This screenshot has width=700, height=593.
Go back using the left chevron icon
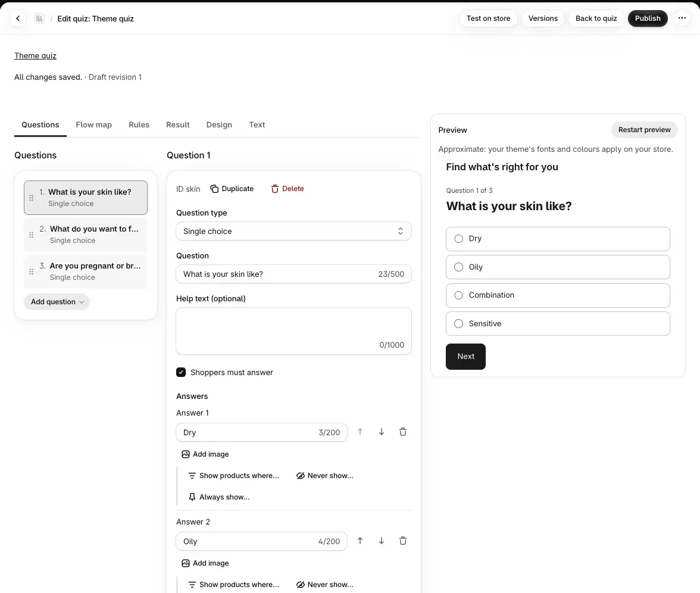tap(18, 18)
